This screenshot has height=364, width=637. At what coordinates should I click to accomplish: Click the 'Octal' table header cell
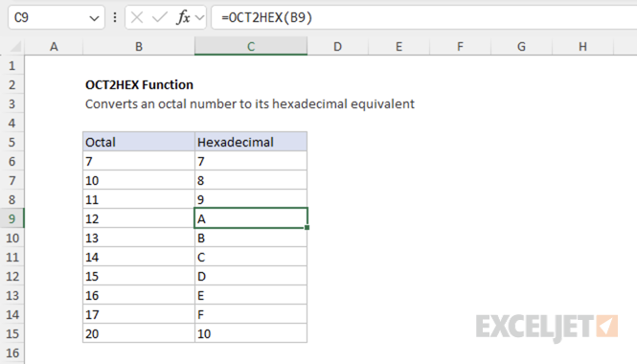pos(139,142)
